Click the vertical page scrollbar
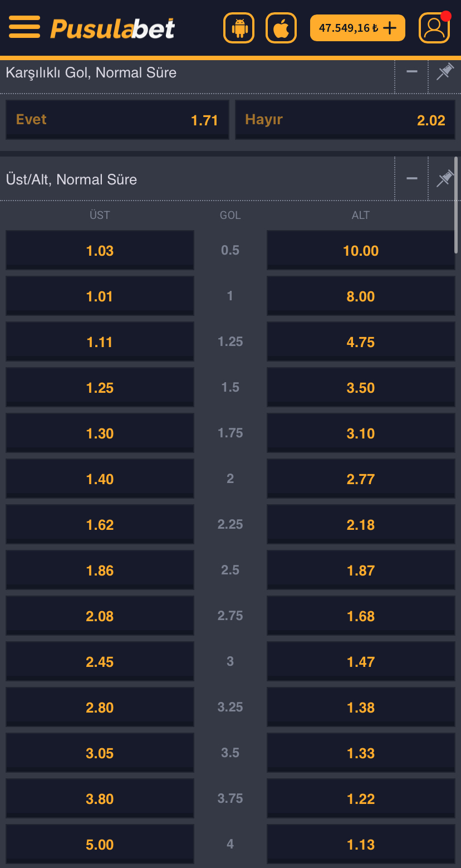This screenshot has width=461, height=868. [457, 206]
